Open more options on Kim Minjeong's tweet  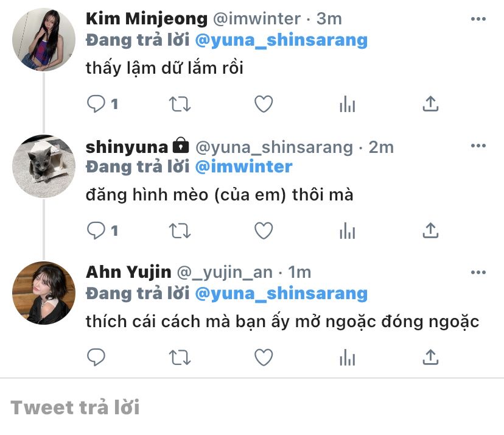point(478,19)
